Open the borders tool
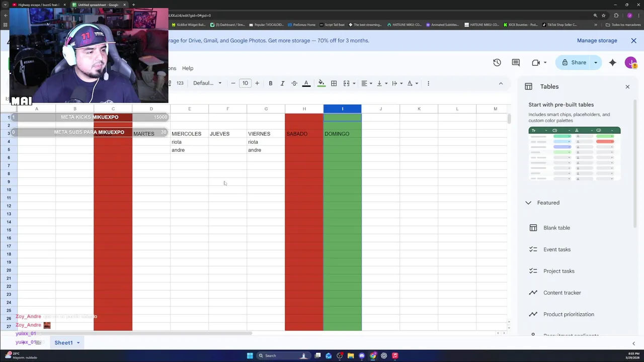Viewport: 644px width, 362px height. pyautogui.click(x=334, y=83)
